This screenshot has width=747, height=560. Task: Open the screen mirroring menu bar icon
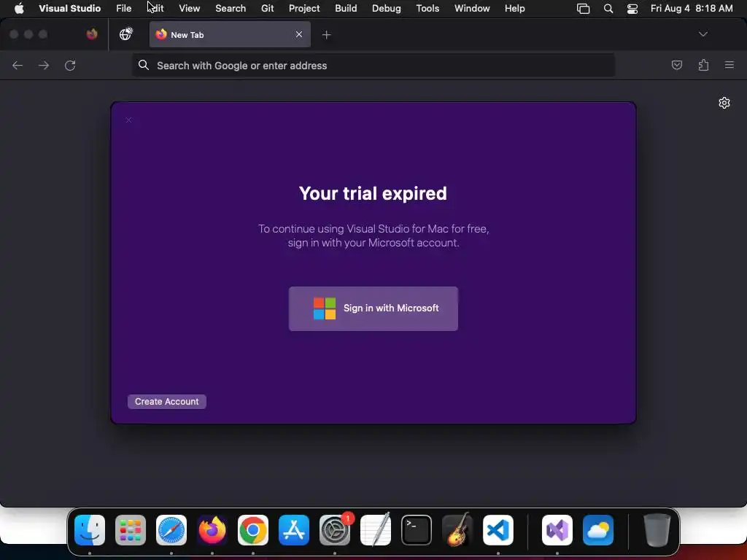coord(583,8)
